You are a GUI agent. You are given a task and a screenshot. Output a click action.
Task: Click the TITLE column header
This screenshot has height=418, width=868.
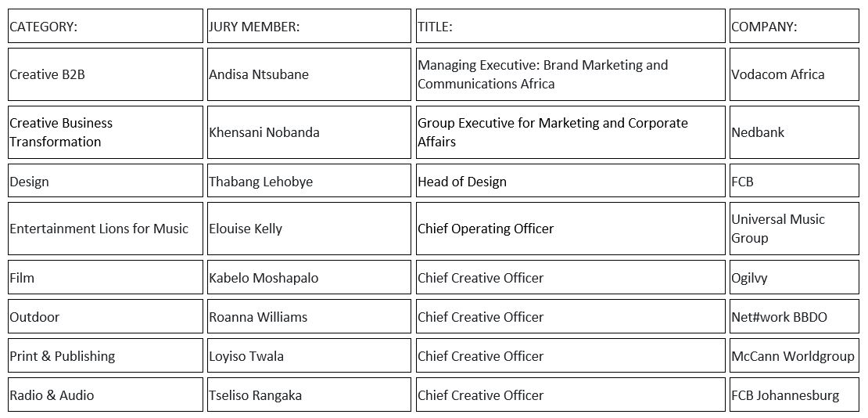tap(570, 26)
